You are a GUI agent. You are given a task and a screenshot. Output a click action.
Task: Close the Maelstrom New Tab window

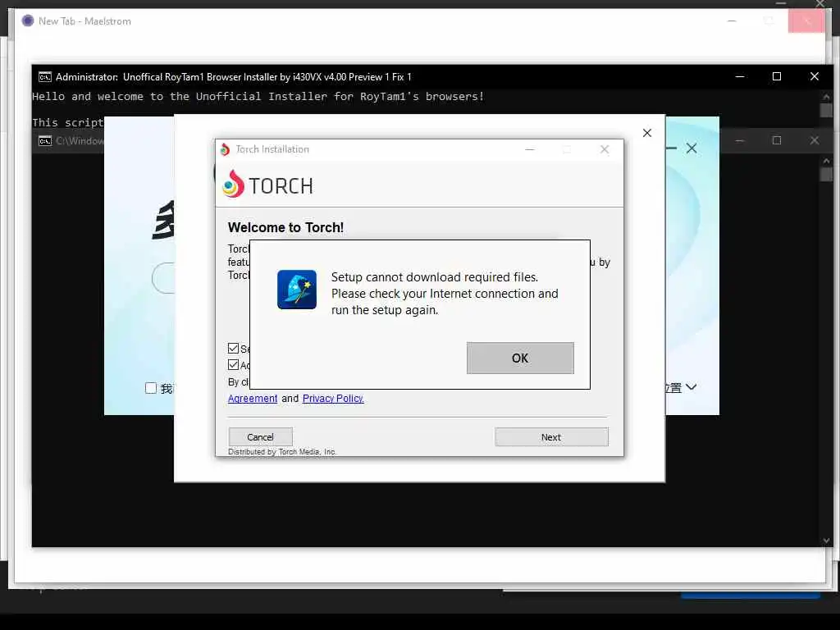click(807, 21)
